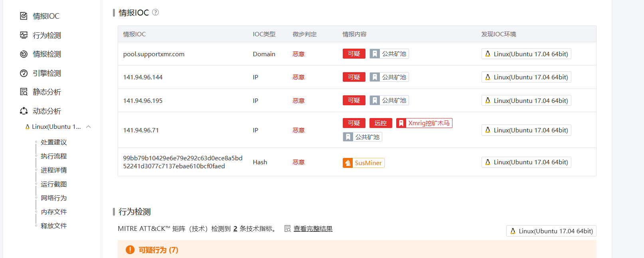Click the Hash type cell

coord(260,162)
